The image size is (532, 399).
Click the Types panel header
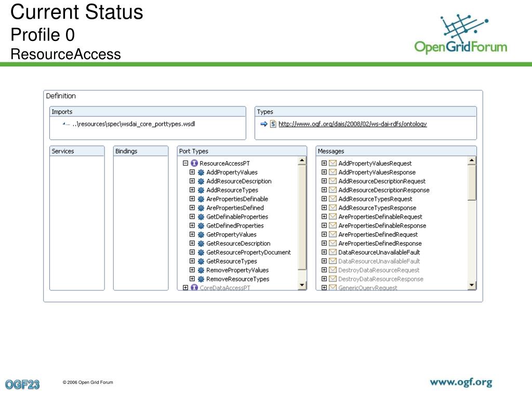pos(366,112)
